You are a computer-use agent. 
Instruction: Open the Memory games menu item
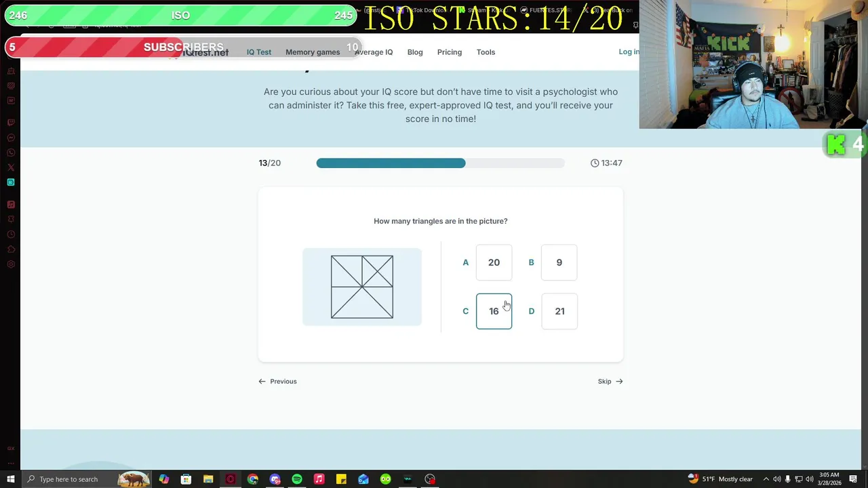click(x=313, y=52)
